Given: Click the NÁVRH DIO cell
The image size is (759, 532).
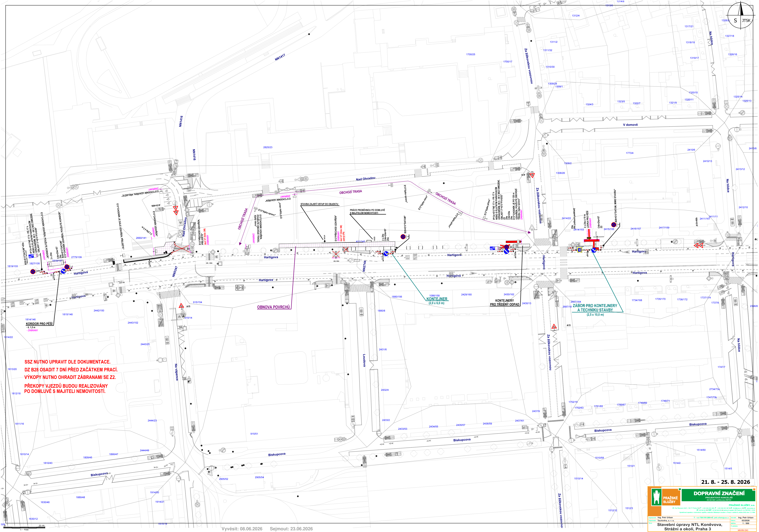Looking at the screenshot, I should point(743,530).
